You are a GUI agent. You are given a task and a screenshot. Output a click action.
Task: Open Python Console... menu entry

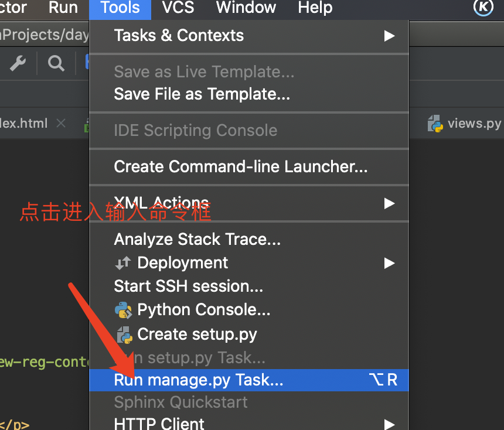coord(249,310)
